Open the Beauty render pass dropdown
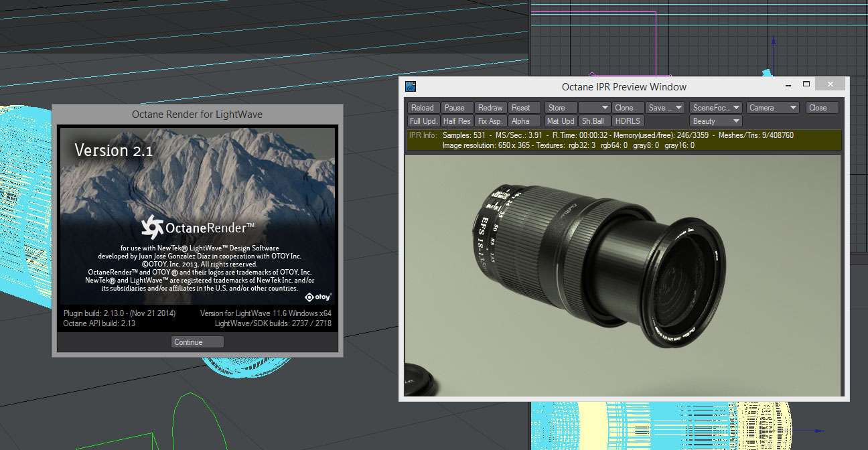868x450 pixels. point(717,121)
